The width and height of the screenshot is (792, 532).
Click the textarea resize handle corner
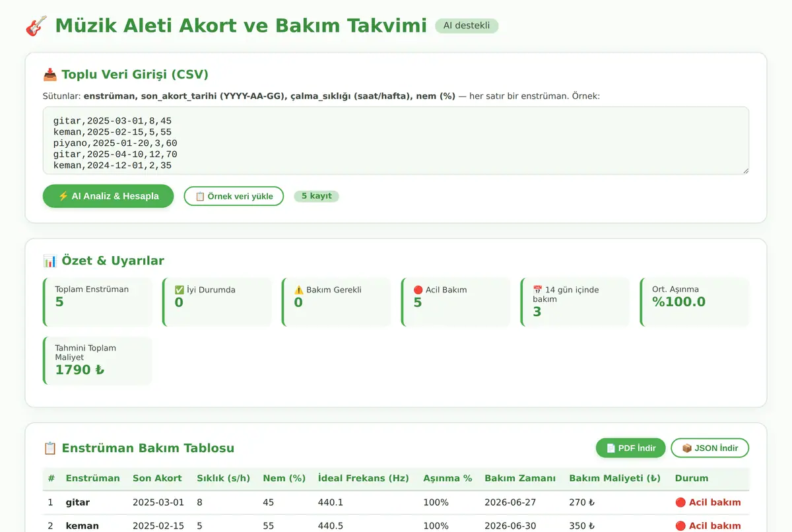(x=745, y=171)
